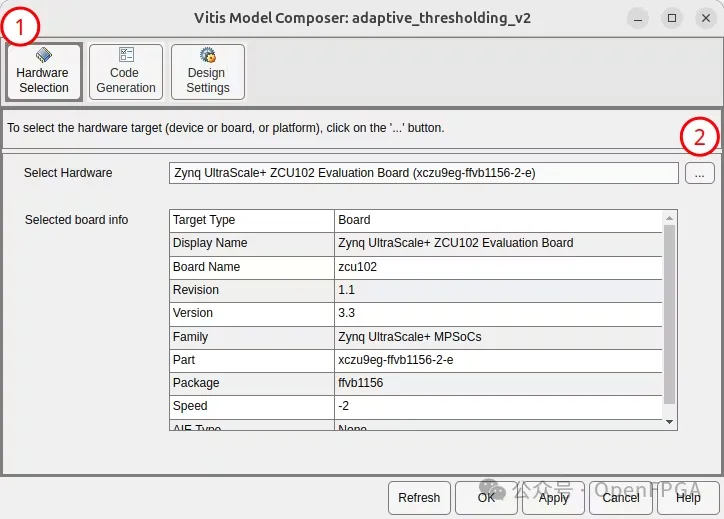Select the Board Name value zcu102
This screenshot has height=519, width=724.
coord(498,267)
